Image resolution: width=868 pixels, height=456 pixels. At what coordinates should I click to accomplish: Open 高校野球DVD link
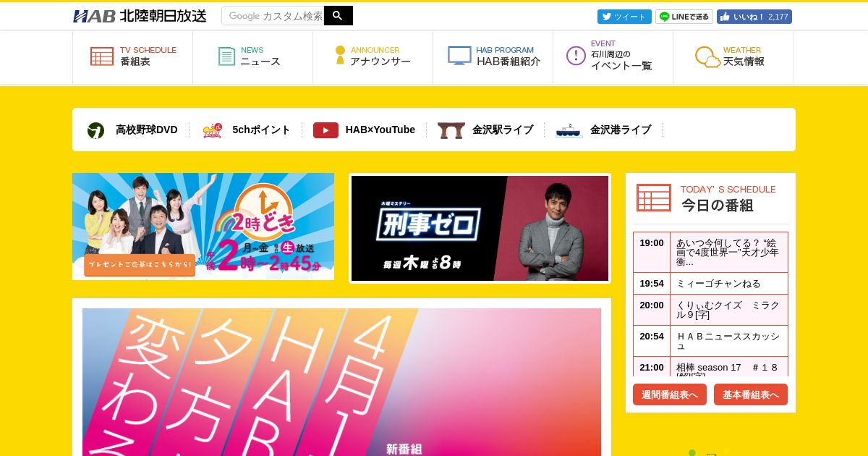[x=147, y=130]
